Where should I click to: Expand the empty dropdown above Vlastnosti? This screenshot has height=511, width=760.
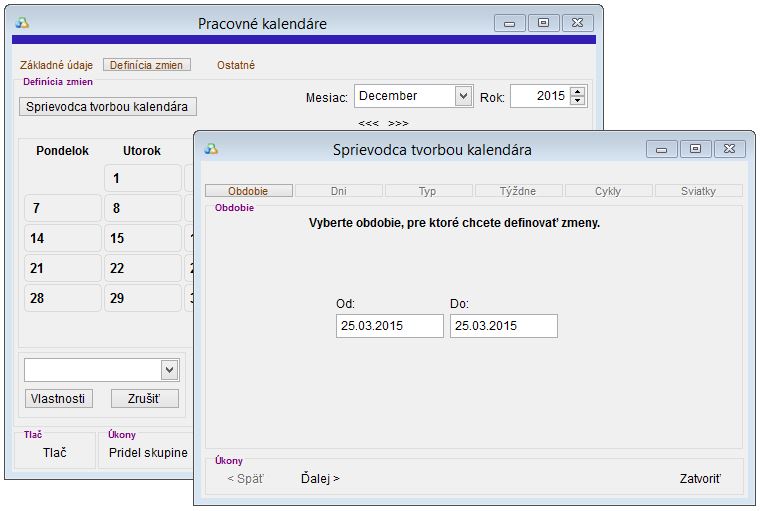[x=170, y=370]
